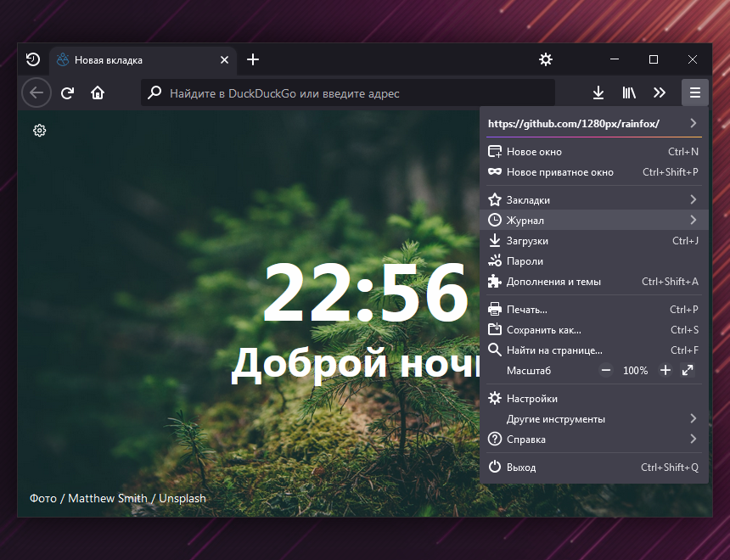This screenshot has width=730, height=560.
Task: Decrease page zoom with the minus control
Action: tap(606, 370)
